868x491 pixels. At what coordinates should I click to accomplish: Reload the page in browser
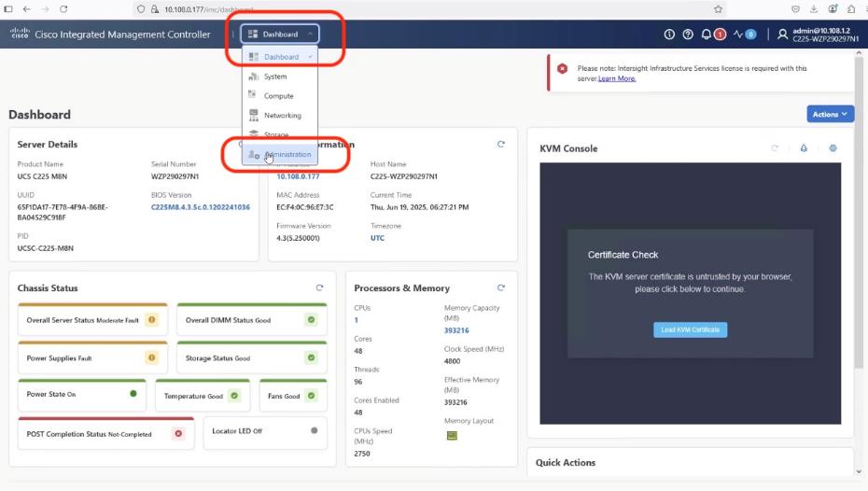click(x=63, y=8)
